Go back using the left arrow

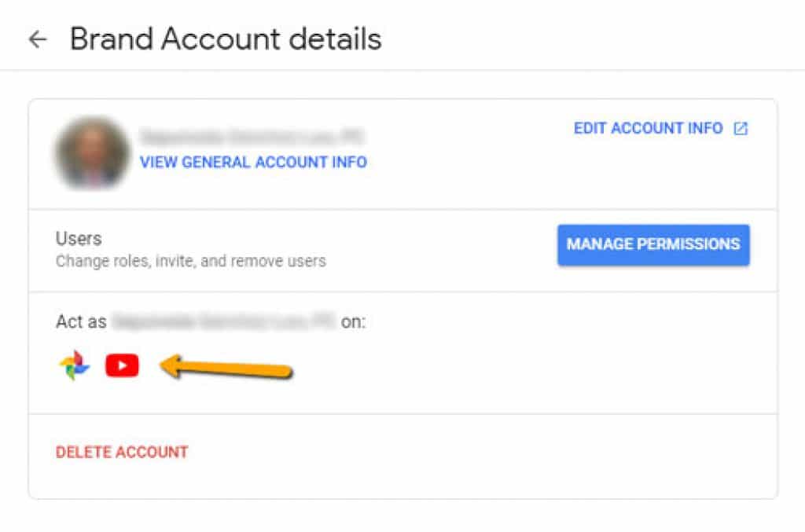(38, 39)
